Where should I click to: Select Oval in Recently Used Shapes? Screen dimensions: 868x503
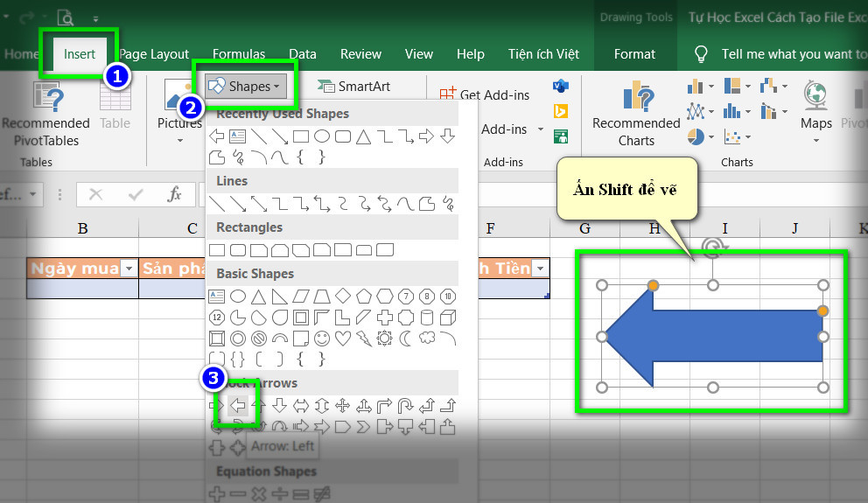pyautogui.click(x=322, y=136)
